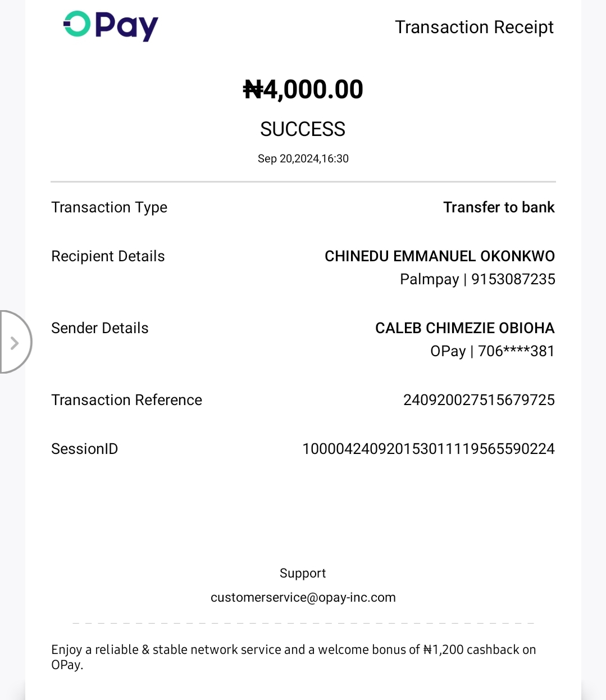The width and height of the screenshot is (606, 700).
Task: Click the Sender Details label
Action: (100, 328)
